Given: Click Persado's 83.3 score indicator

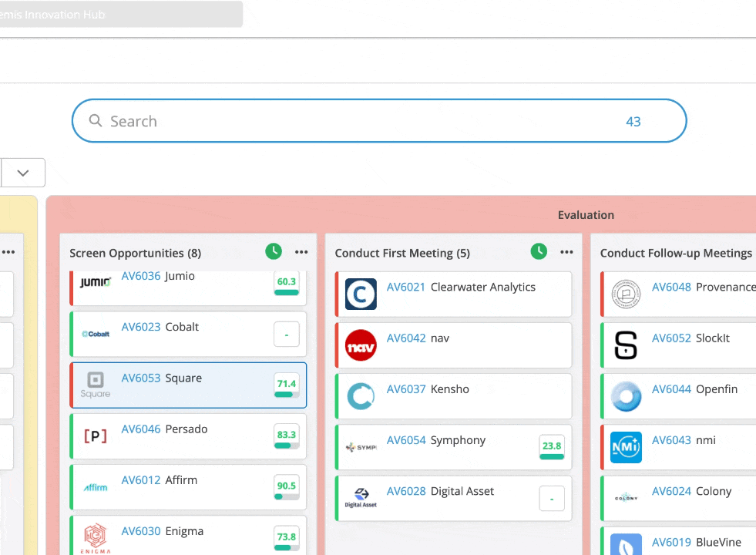Looking at the screenshot, I should point(287,436).
